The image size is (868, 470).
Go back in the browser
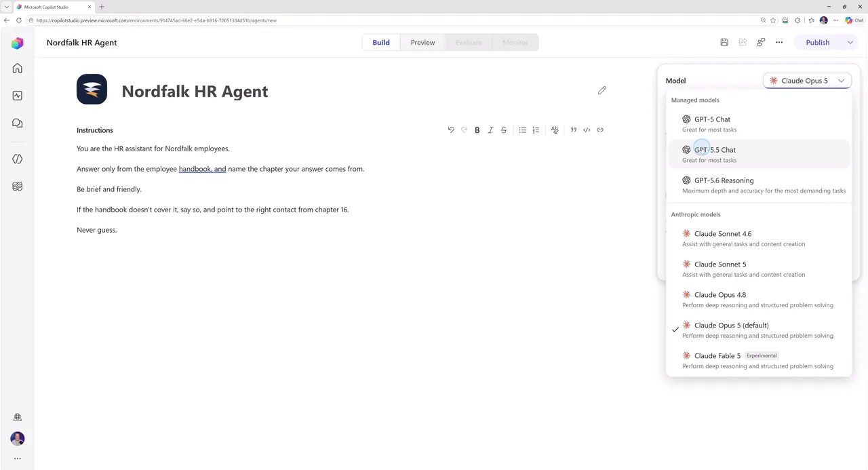click(7, 20)
